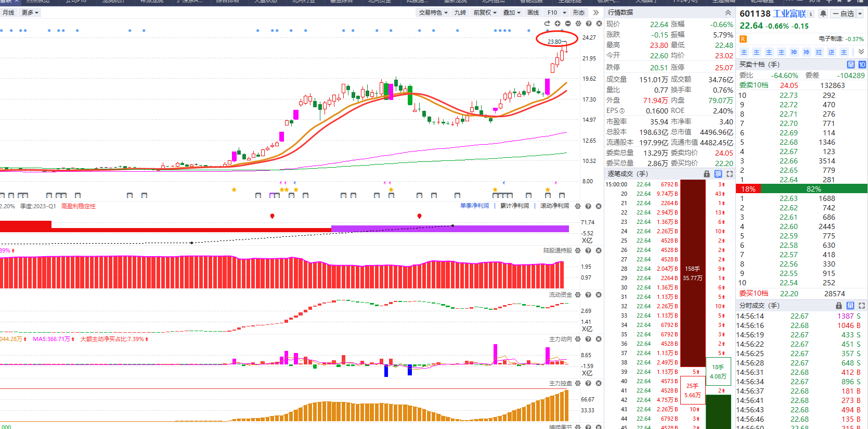The height and width of the screenshot is (429, 868).
Task: Click the orange R badge under the price
Action: (x=743, y=39)
